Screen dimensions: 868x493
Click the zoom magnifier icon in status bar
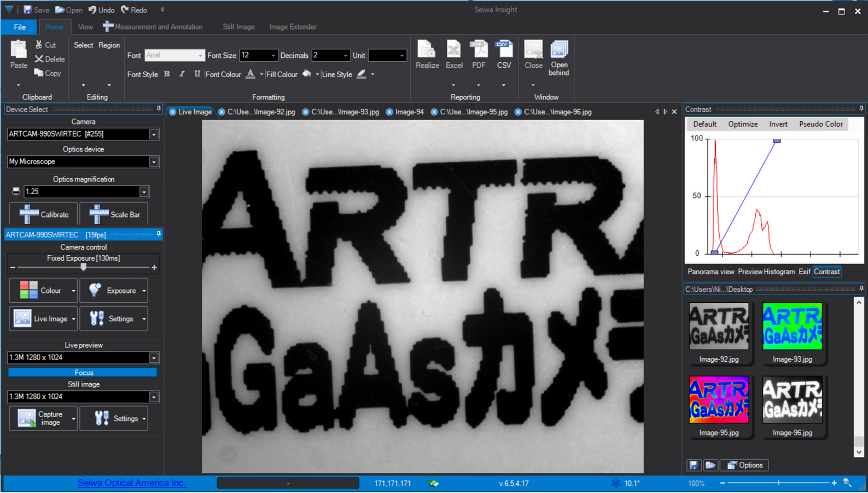tap(847, 483)
